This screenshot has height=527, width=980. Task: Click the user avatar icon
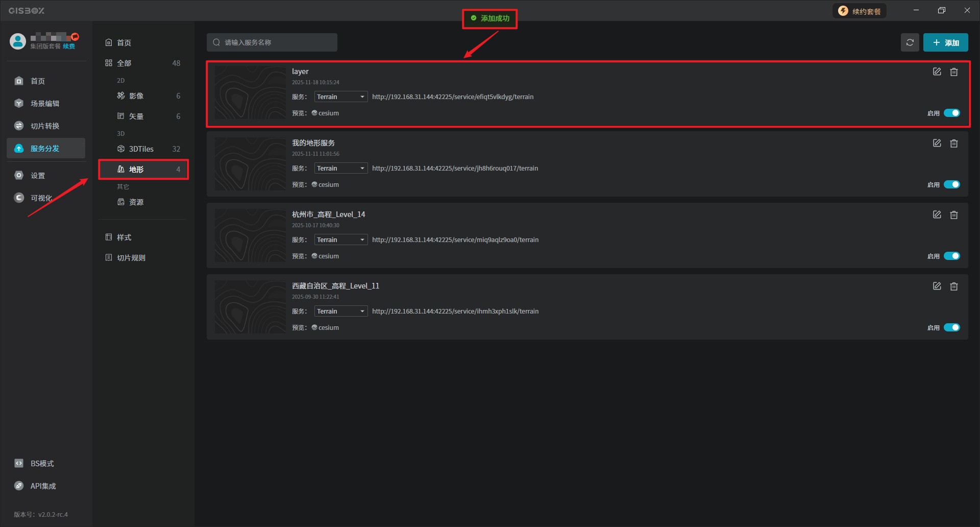(x=18, y=42)
